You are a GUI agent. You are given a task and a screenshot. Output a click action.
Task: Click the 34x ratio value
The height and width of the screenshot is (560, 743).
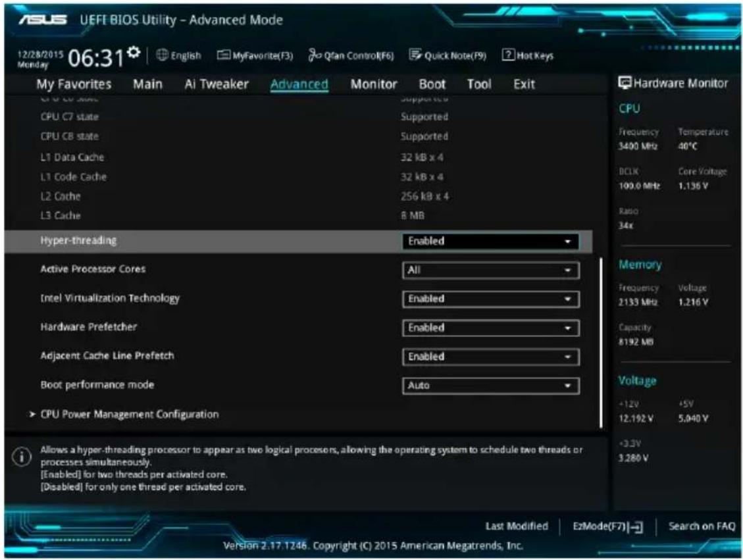tap(625, 226)
